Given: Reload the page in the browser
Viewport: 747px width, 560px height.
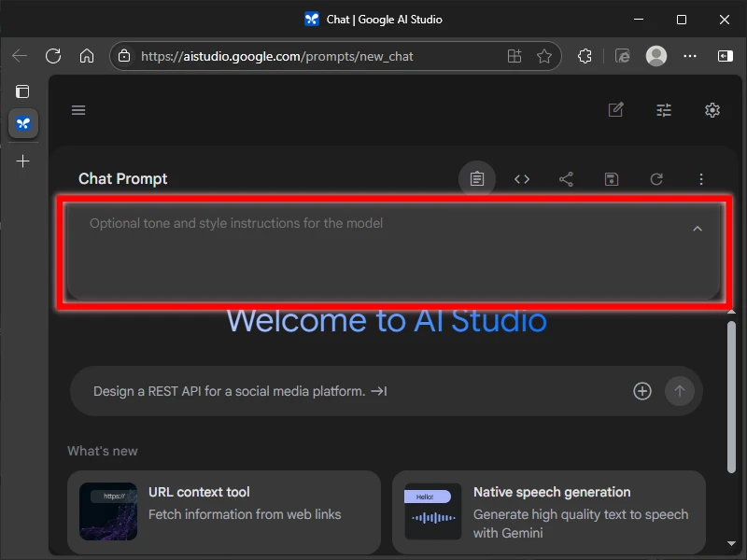Looking at the screenshot, I should pyautogui.click(x=53, y=56).
